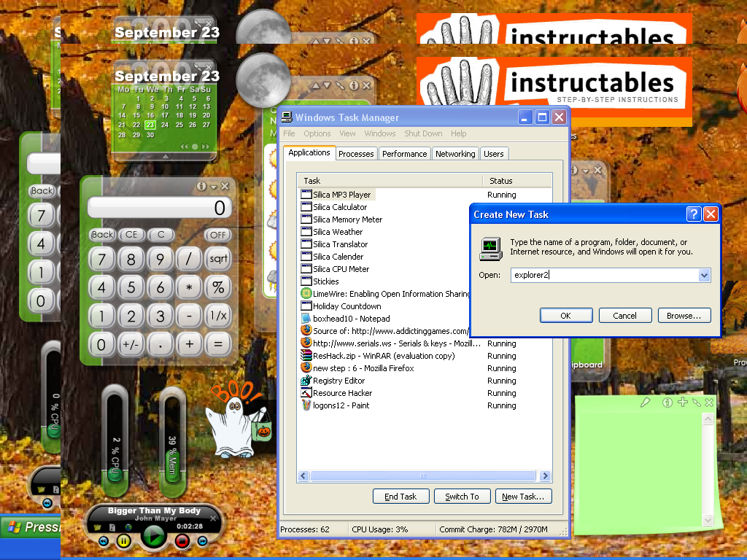Image resolution: width=747 pixels, height=560 pixels.
Task: Toggle calculator OFF button
Action: tap(217, 235)
